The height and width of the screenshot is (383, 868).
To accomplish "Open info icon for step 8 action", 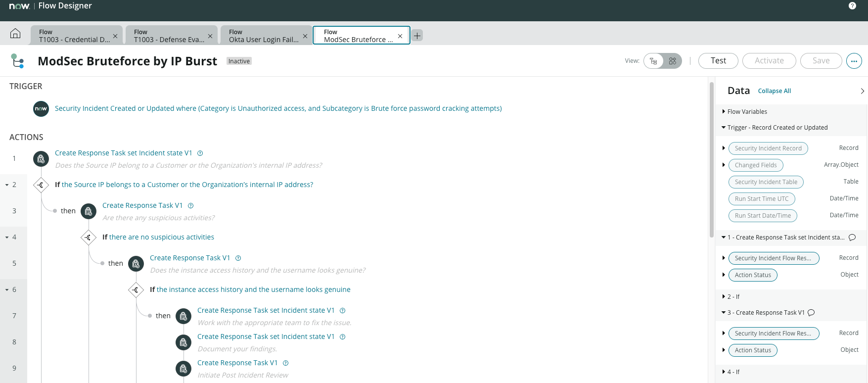I will tap(343, 337).
